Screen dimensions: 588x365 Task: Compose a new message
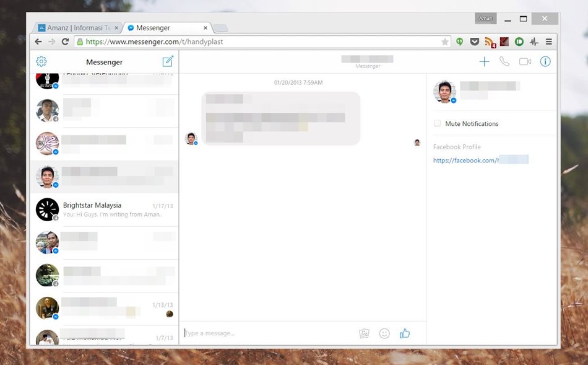[x=168, y=61]
